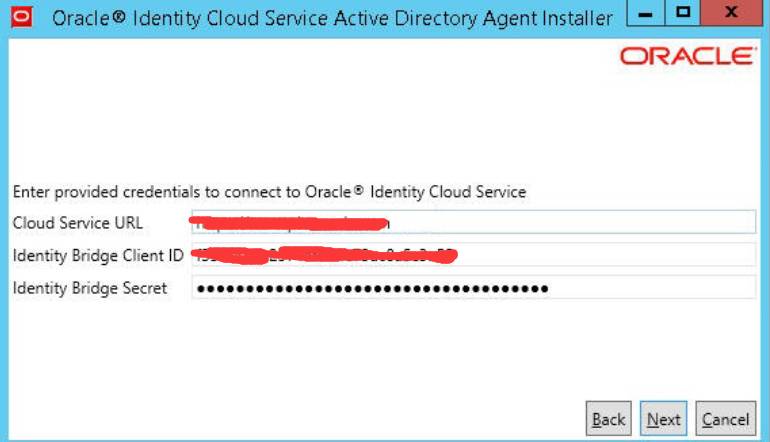Click the Oracle app icon in title bar

22,18
